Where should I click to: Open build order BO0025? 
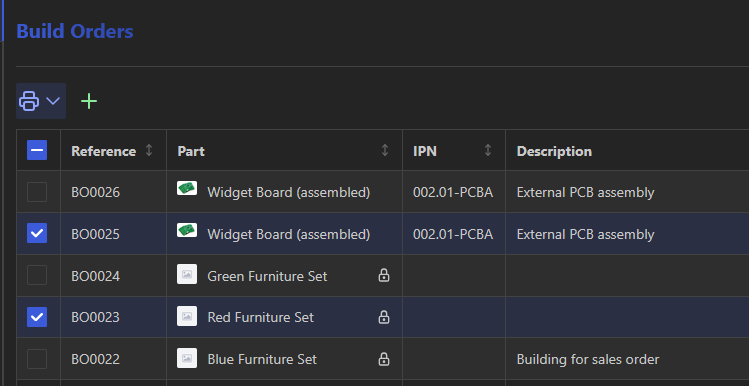[x=96, y=235]
